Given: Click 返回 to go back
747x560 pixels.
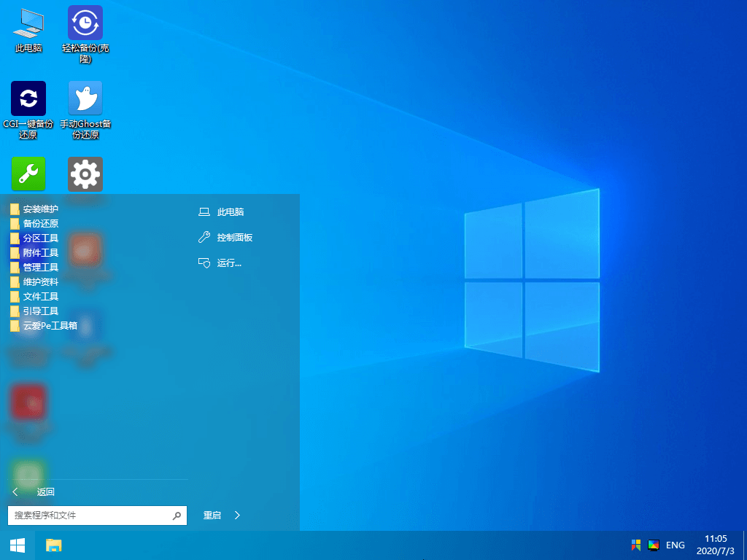Looking at the screenshot, I should 45,491.
